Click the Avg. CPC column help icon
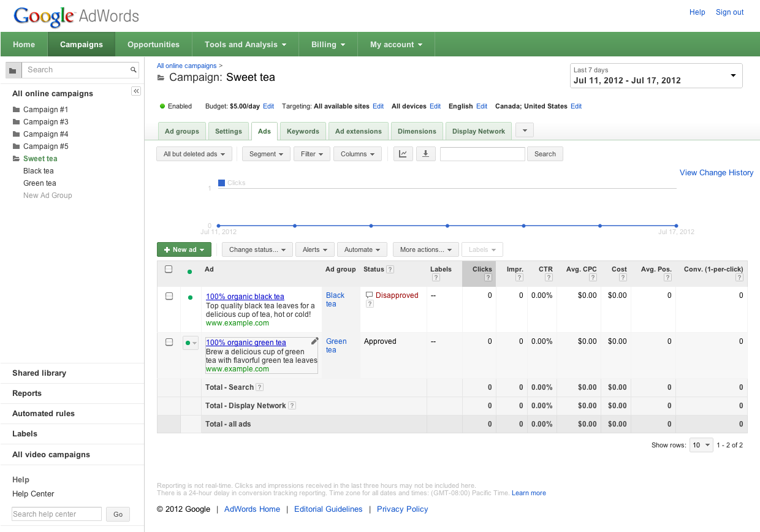760x532 pixels. point(593,278)
